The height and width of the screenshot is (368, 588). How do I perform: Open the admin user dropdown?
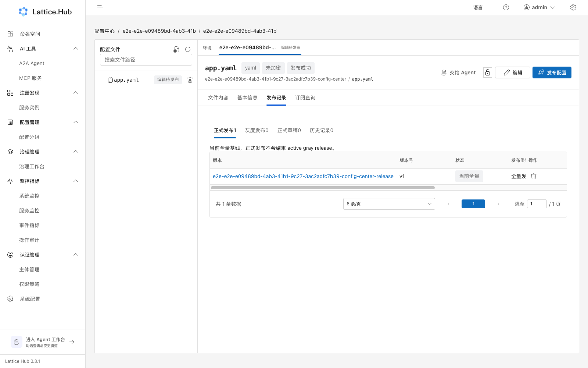pyautogui.click(x=539, y=7)
